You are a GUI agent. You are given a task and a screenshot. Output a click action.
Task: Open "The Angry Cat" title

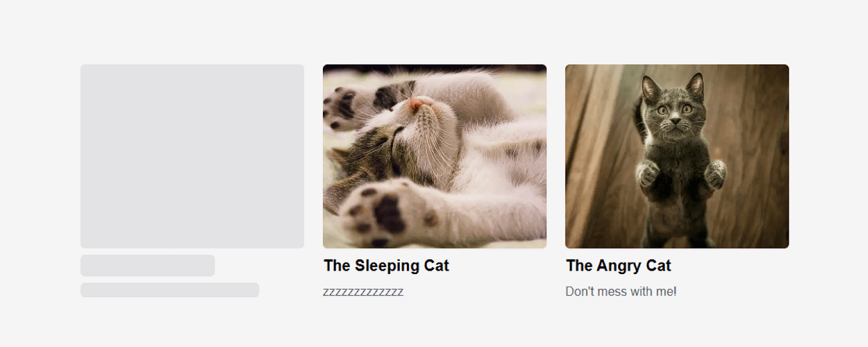[x=619, y=265]
